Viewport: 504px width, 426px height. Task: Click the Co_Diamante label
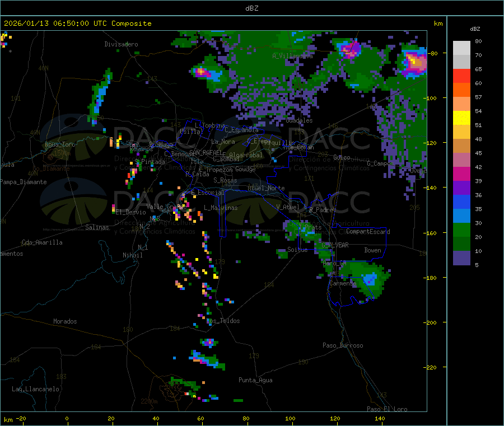click(51, 168)
